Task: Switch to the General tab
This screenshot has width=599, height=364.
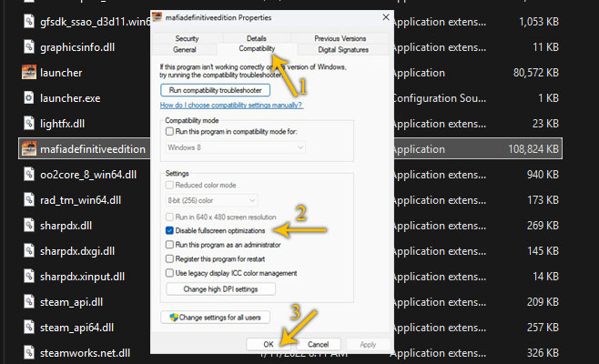Action: [x=185, y=50]
